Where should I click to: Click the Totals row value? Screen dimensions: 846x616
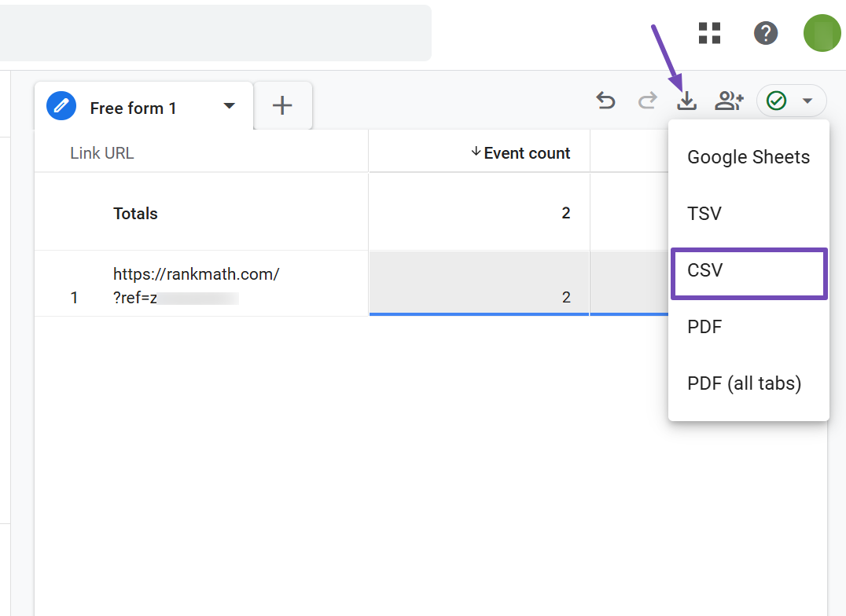click(x=565, y=212)
